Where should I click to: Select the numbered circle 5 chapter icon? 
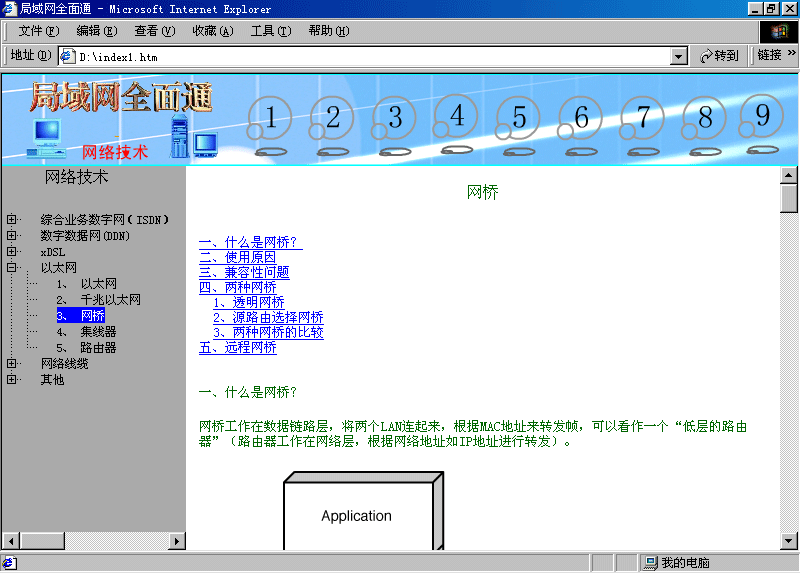pos(519,119)
